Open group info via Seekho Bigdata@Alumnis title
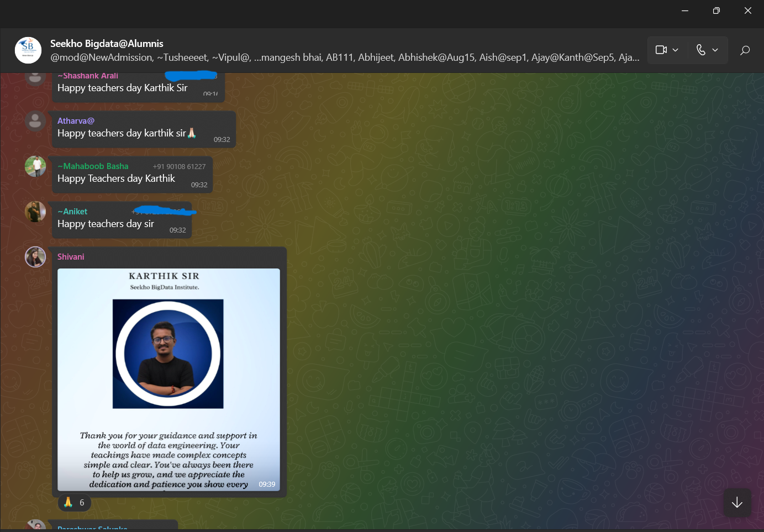The width and height of the screenshot is (764, 532). (x=107, y=44)
